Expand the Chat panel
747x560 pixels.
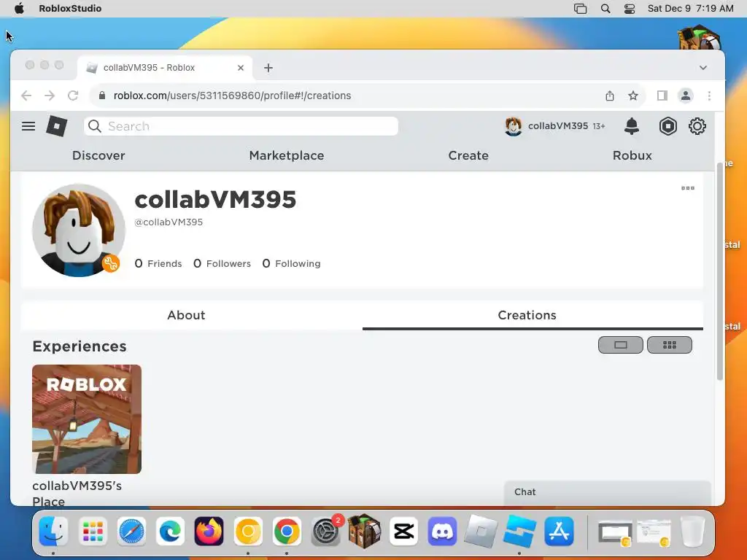(x=608, y=492)
